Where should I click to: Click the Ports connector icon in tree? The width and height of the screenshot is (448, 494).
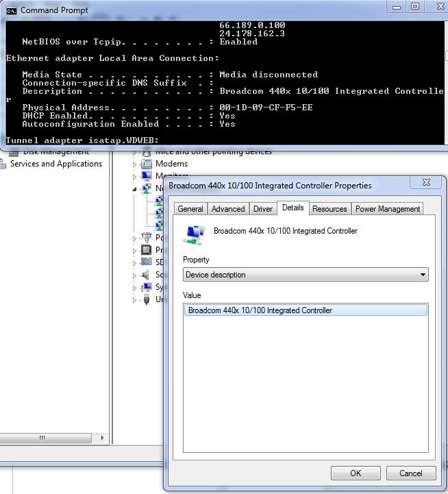tap(147, 237)
